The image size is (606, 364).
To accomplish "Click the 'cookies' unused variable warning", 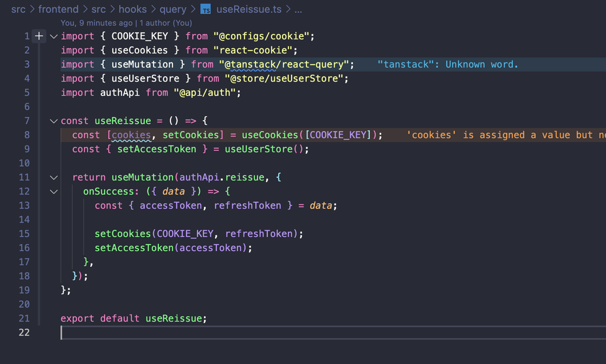I will point(503,135).
